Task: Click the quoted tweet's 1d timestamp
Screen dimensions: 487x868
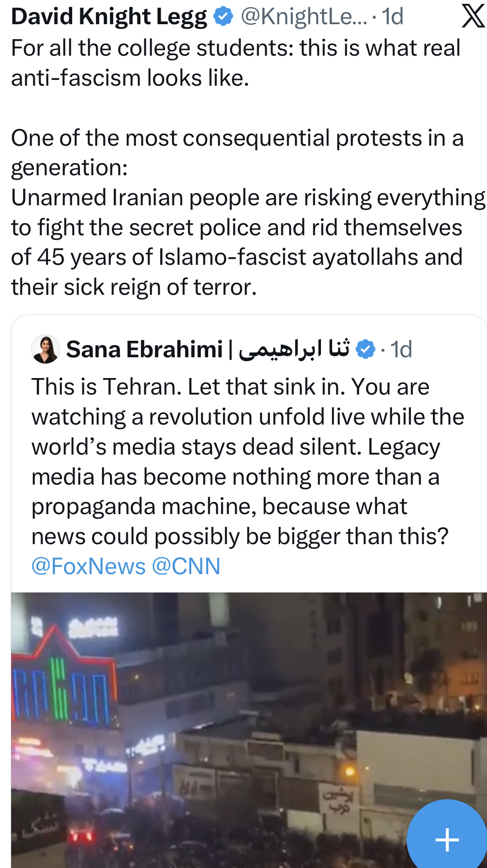Action: [x=401, y=350]
